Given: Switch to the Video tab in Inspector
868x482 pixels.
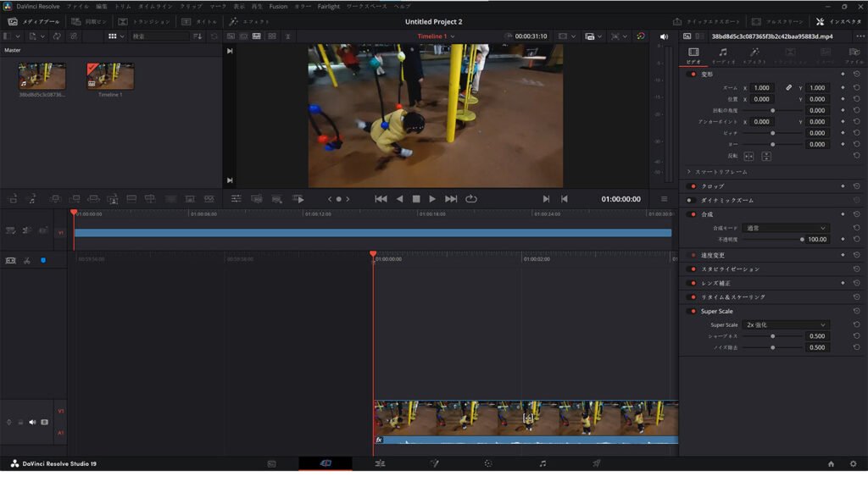Looking at the screenshot, I should [x=693, y=55].
